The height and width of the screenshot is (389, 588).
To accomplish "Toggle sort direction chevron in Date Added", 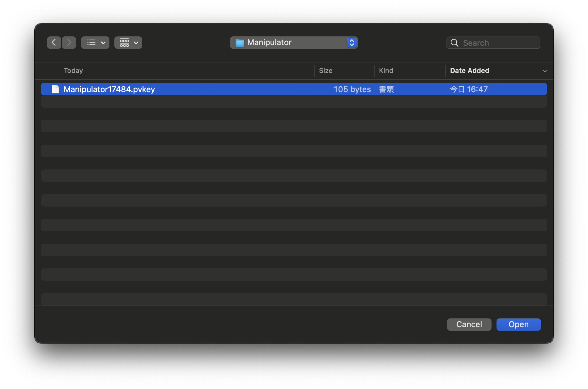I will tap(545, 71).
